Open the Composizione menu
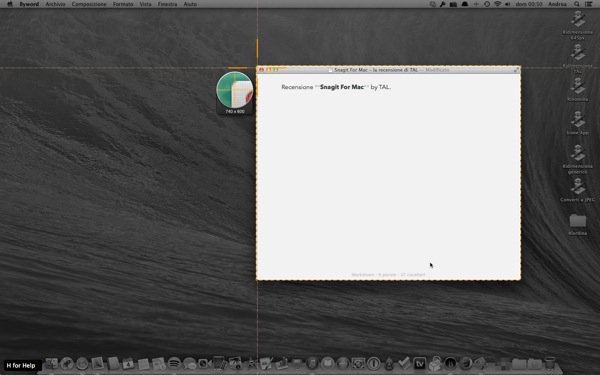The width and height of the screenshot is (600, 375). 89,4
